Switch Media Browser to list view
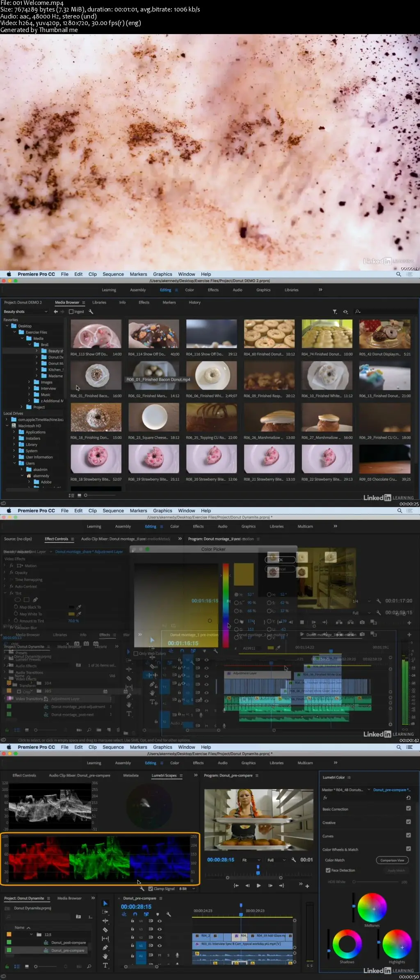 [x=71, y=496]
